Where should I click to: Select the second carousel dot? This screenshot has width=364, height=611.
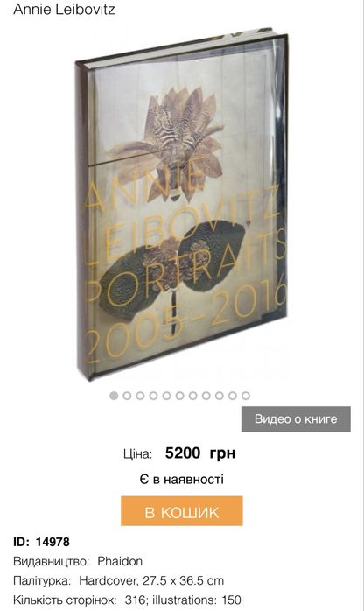point(127,396)
